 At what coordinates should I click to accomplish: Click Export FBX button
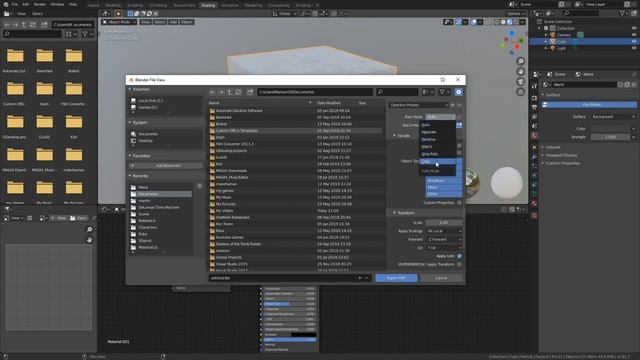click(396, 278)
